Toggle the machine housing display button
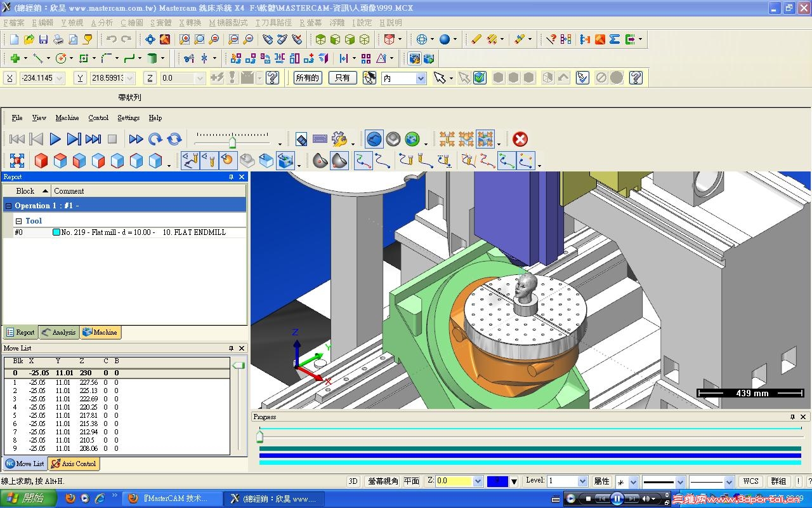 pos(285,161)
